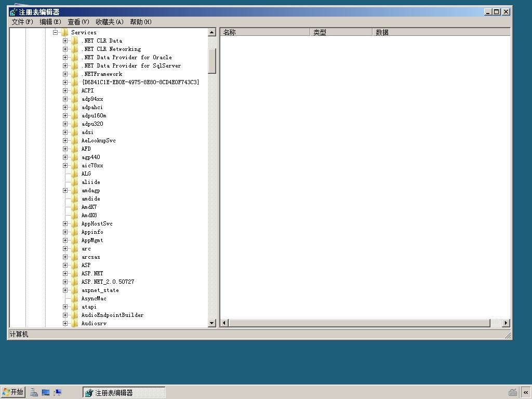Click the Show Desktop quick launch icon
The width and height of the screenshot is (532, 399).
(46, 393)
